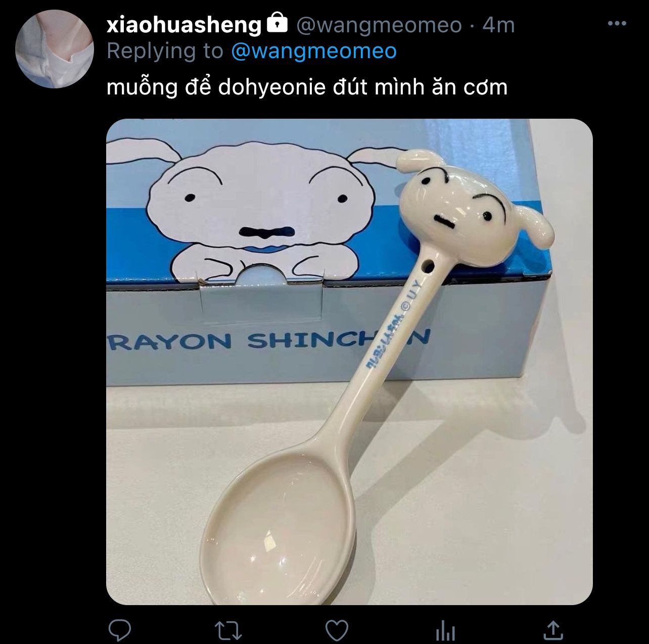The height and width of the screenshot is (644, 649).
Task: Click the gray 'Replying to' label
Action: (x=165, y=51)
